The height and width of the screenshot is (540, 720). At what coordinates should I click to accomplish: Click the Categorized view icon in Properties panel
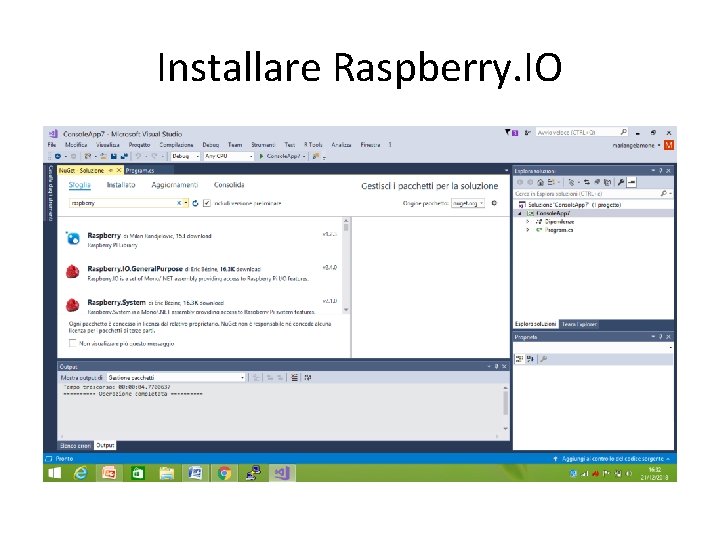pos(519,359)
